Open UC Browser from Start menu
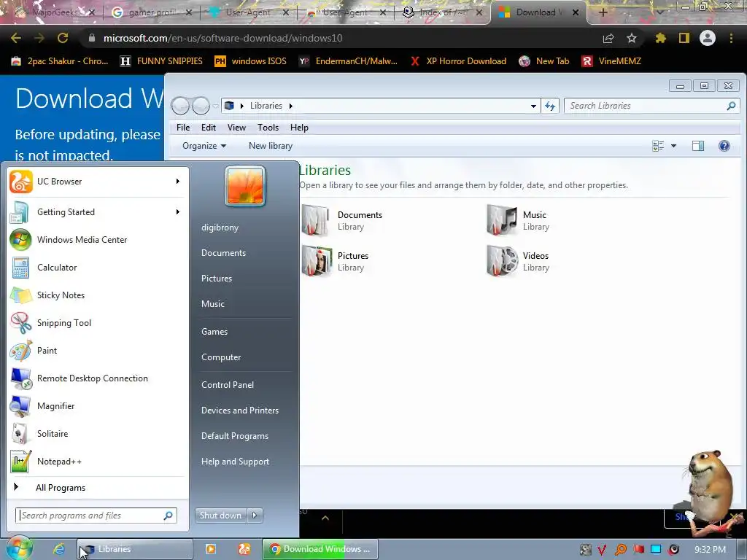 click(x=98, y=182)
